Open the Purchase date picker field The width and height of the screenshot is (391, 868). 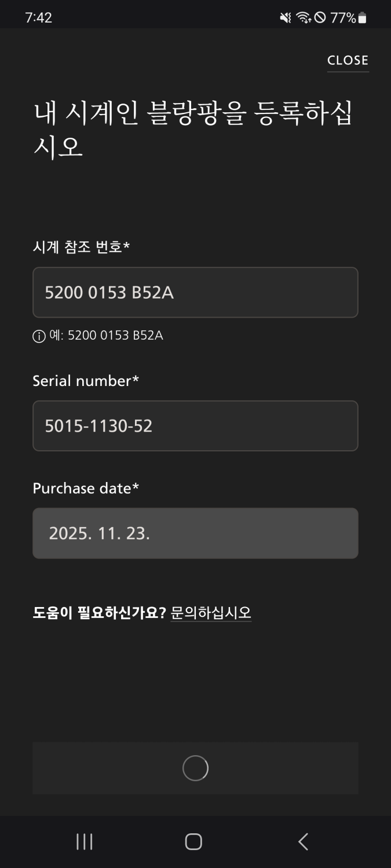(x=195, y=533)
